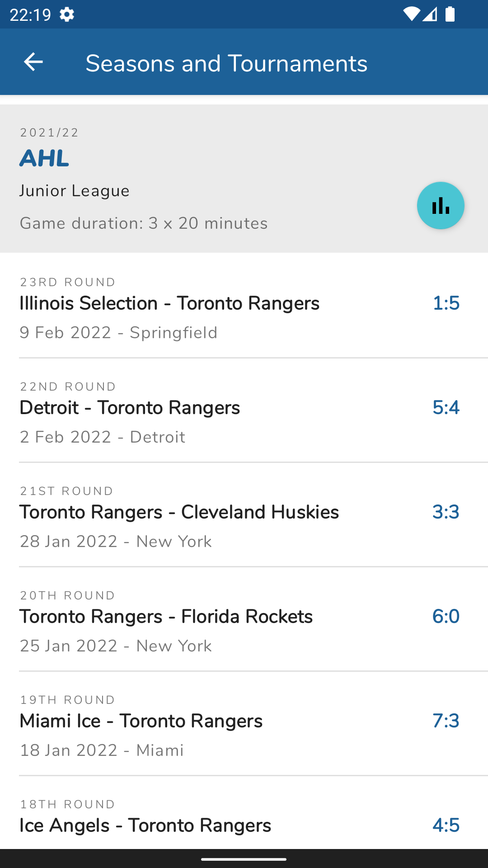
Task: Open Toronto Rangers - Florida Rockets game
Action: tap(166, 617)
